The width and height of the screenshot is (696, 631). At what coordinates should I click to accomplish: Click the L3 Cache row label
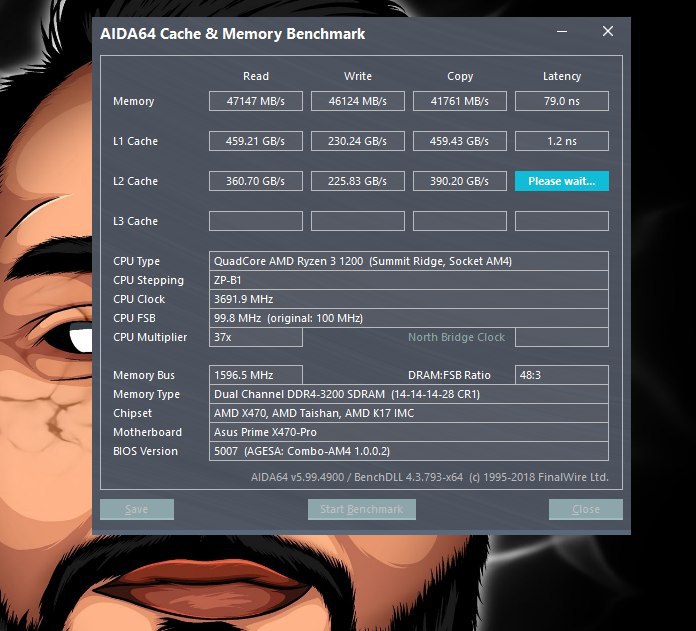click(135, 221)
